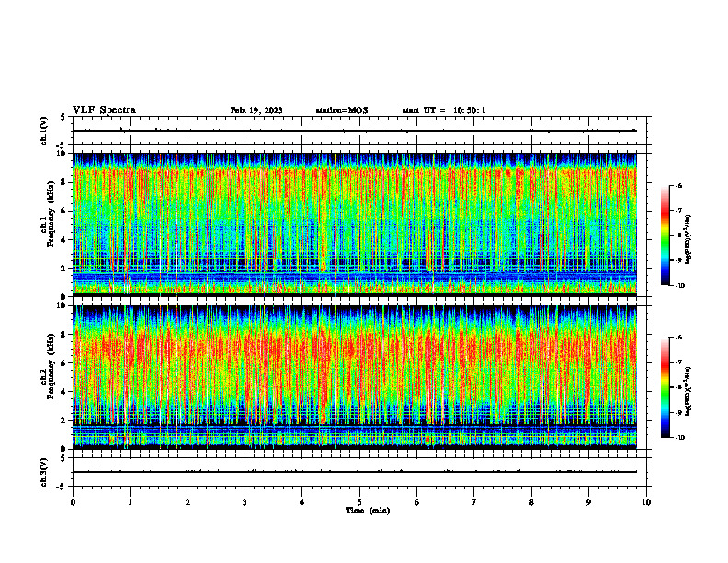Image resolution: width=728 pixels, height=563 pixels.
Task: Click the "4" tick on ch.1 frequency axis
Action: click(x=64, y=240)
